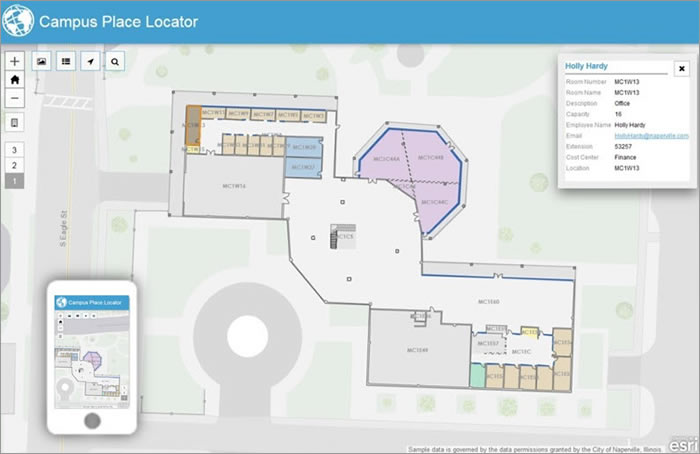Select large room MC1E49

pos(418,350)
